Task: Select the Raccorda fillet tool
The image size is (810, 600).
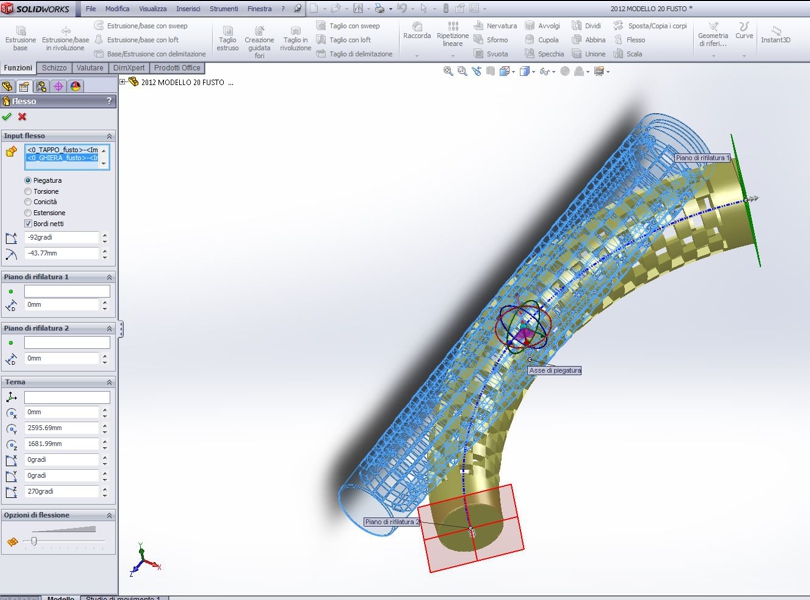Action: pyautogui.click(x=417, y=31)
